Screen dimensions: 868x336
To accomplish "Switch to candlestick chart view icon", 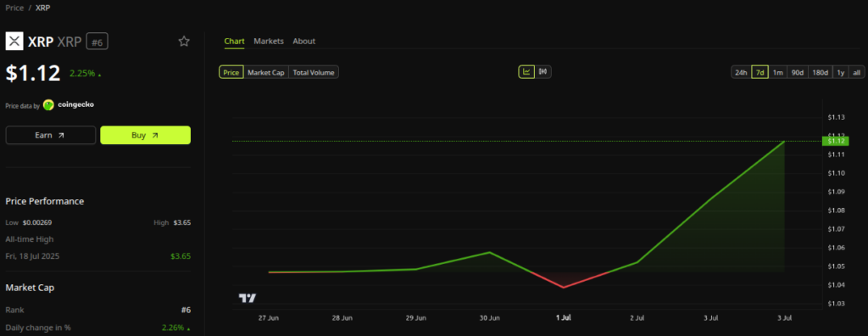I will pos(542,71).
